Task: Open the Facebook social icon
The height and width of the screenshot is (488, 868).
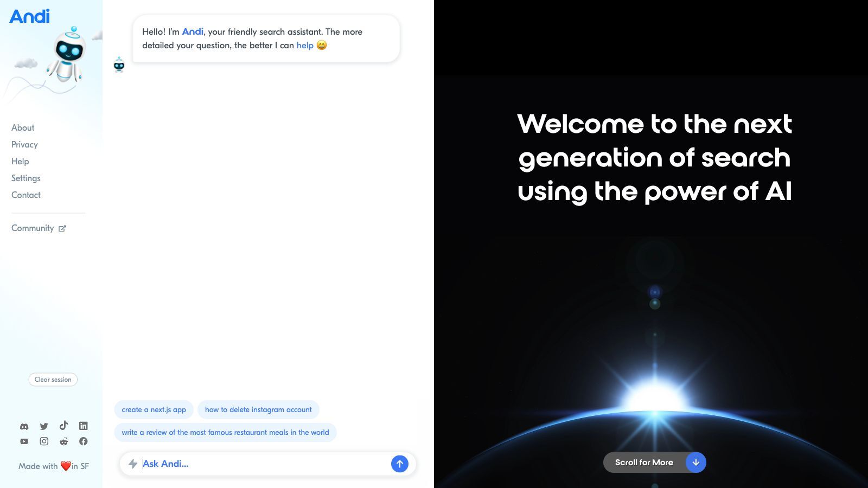Action: coord(83,441)
